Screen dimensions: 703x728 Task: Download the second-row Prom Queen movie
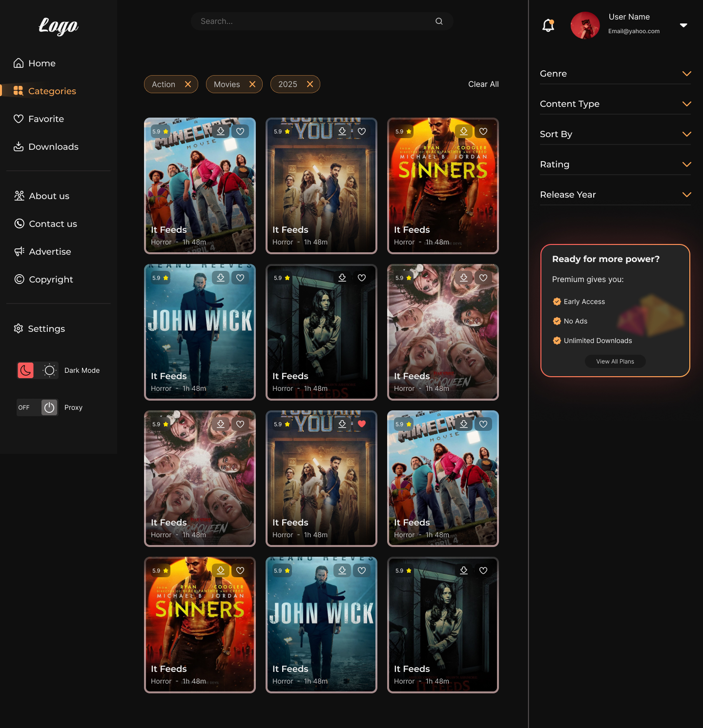tap(464, 278)
